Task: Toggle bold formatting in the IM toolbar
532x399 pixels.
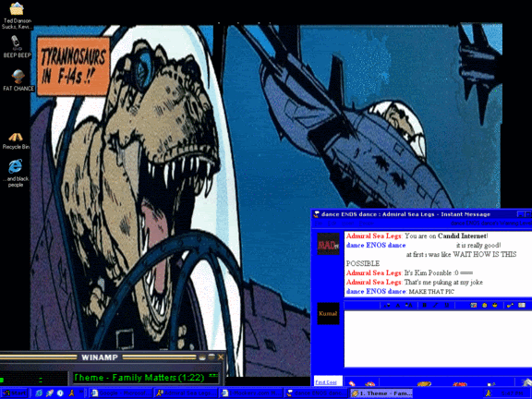Action: 424,306
